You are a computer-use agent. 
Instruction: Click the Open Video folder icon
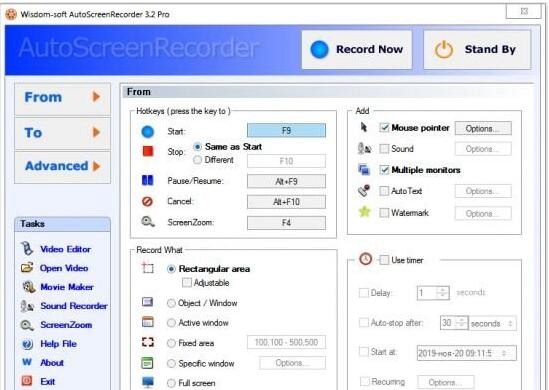(x=27, y=267)
